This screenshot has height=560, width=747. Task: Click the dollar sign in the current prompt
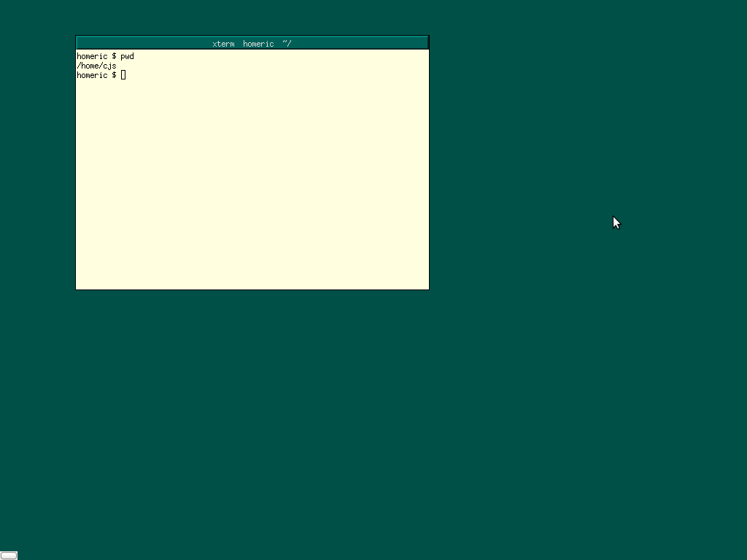[114, 75]
